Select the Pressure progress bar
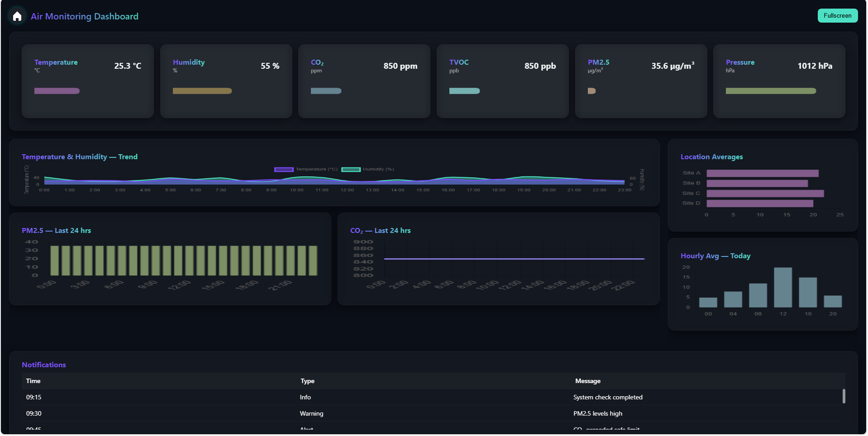The width and height of the screenshot is (868, 436). coord(771,91)
